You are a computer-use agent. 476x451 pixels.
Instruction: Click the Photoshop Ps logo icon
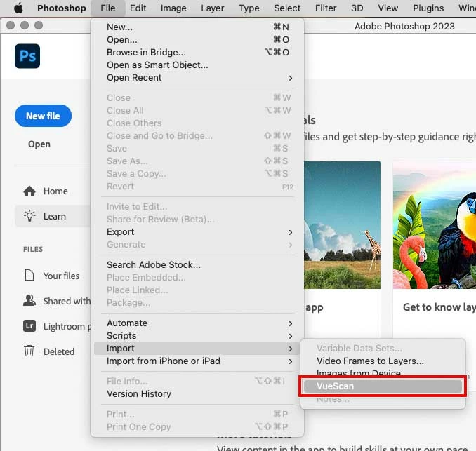pyautogui.click(x=27, y=56)
